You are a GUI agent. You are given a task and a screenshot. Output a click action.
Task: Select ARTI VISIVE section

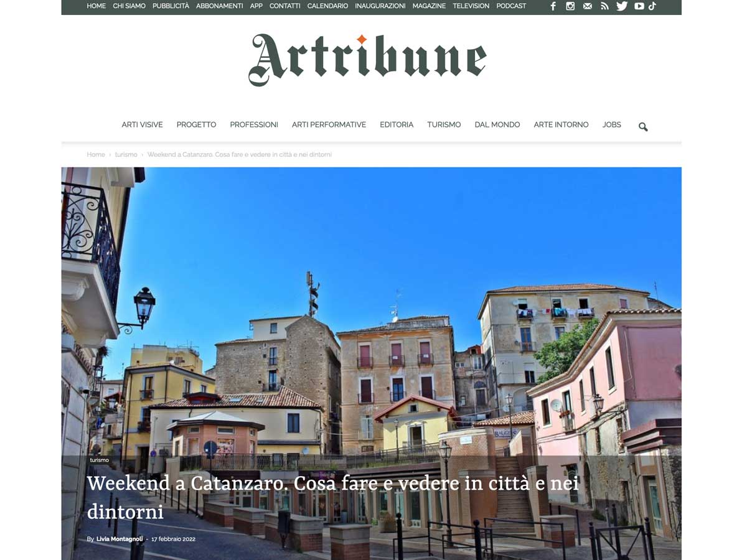tap(142, 125)
